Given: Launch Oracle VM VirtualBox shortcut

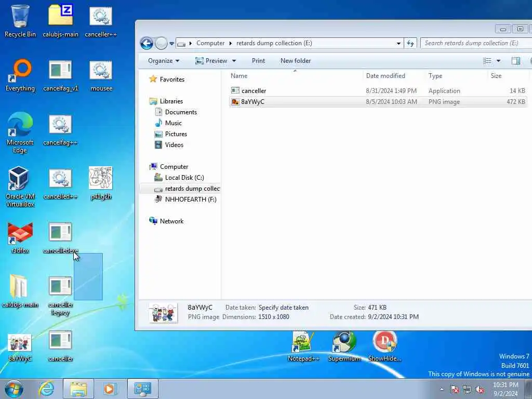Looking at the screenshot, I should 20,187.
